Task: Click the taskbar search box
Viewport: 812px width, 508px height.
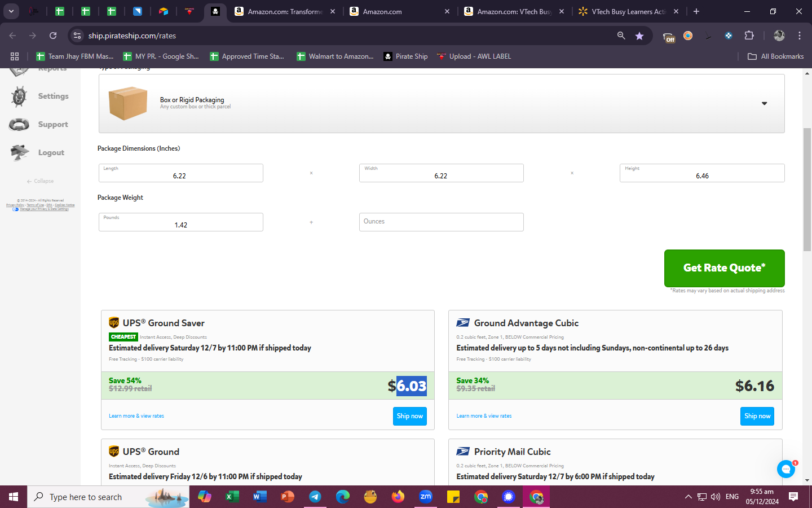Action: click(x=108, y=497)
